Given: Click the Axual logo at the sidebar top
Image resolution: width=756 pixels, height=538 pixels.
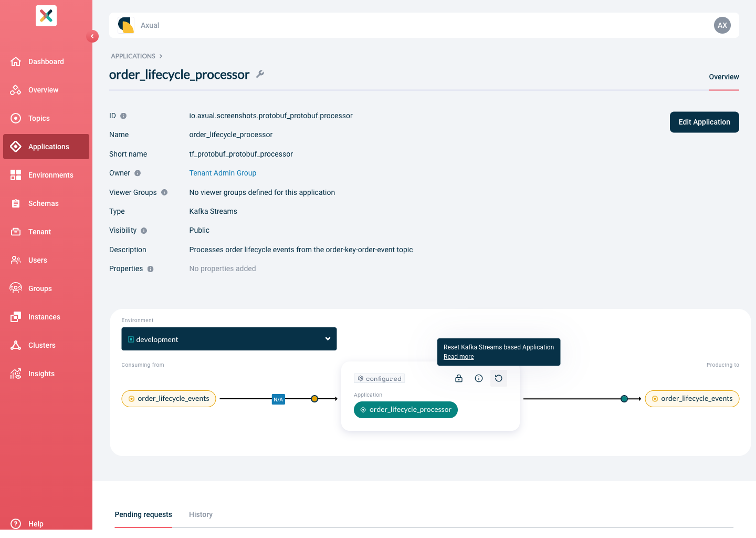Looking at the screenshot, I should (46, 16).
